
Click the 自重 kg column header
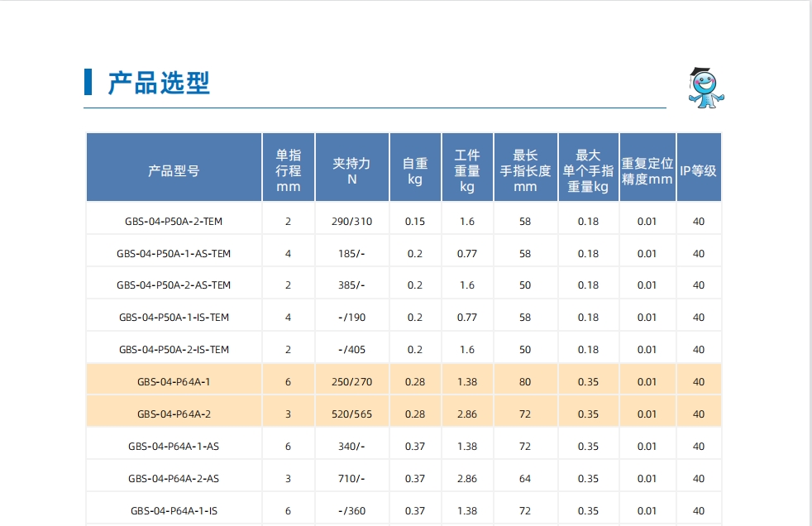click(415, 171)
